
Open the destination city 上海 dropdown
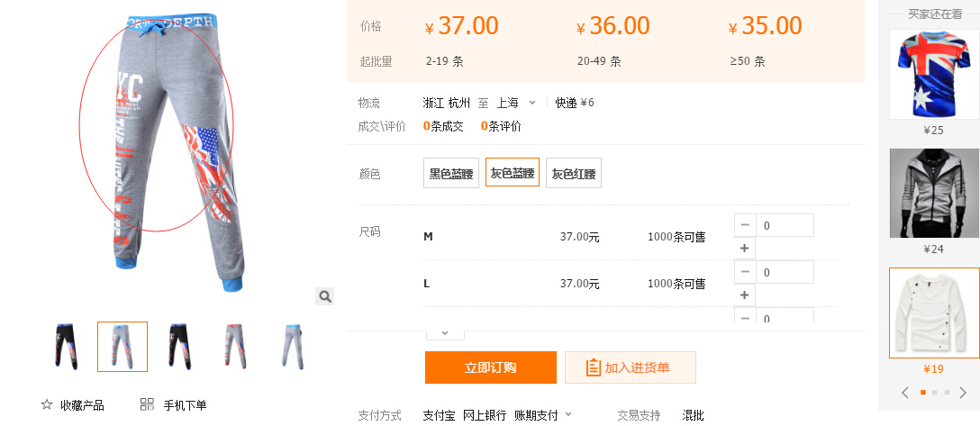[x=517, y=103]
